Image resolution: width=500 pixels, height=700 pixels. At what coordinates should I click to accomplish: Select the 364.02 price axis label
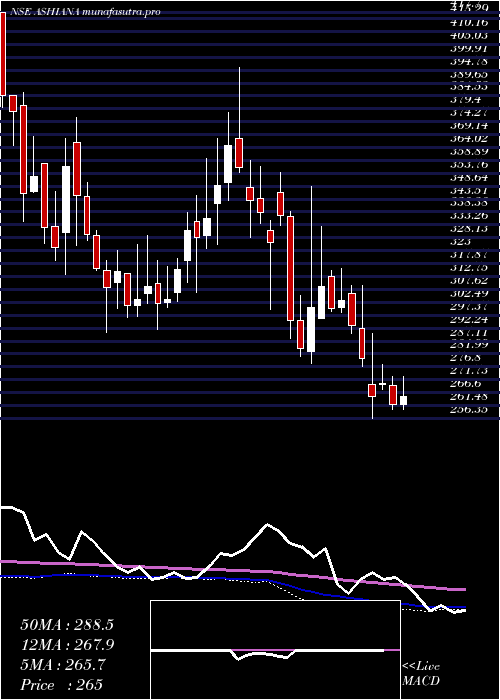pyautogui.click(x=471, y=138)
